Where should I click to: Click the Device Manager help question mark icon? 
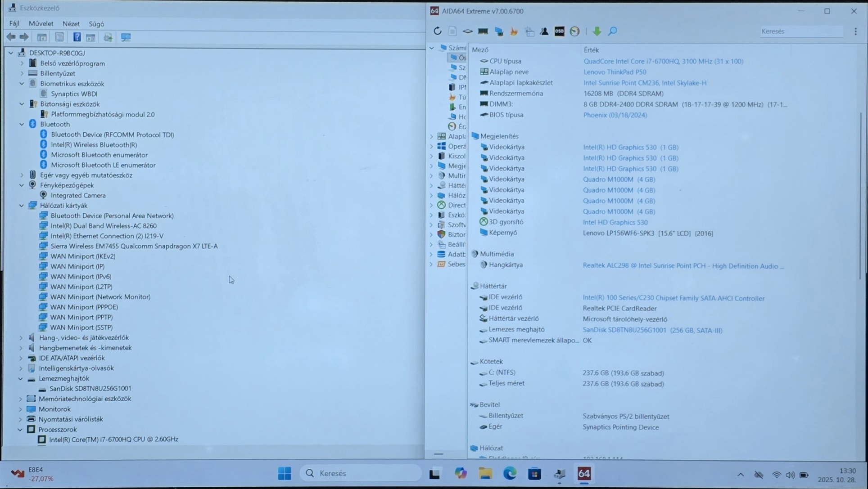(77, 37)
